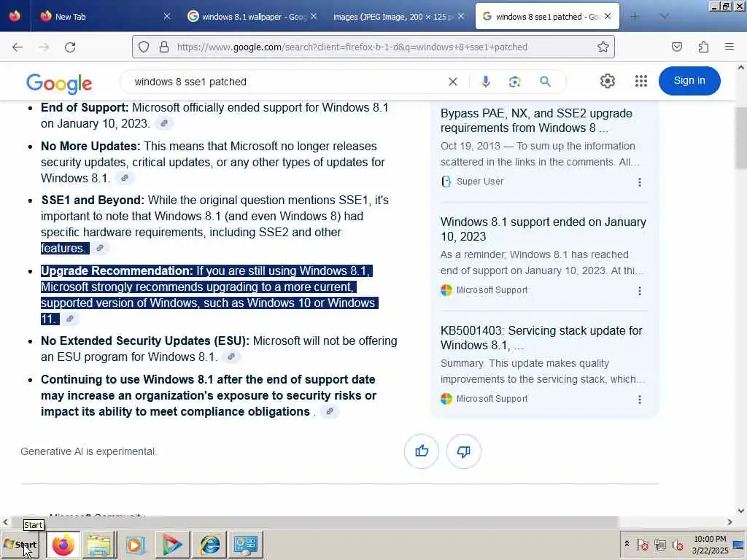Open Internet Explorer from the taskbar
This screenshot has height=560, width=747.
209,545
